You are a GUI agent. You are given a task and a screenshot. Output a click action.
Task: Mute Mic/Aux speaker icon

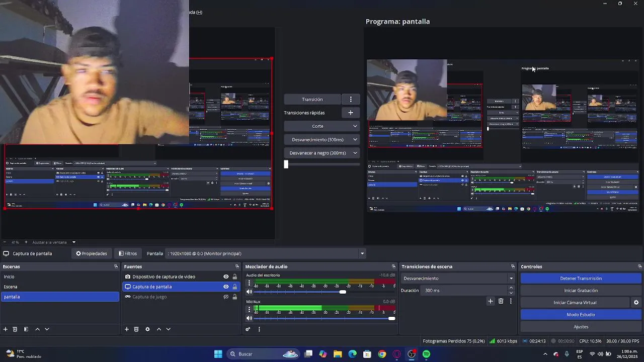pyautogui.click(x=249, y=318)
